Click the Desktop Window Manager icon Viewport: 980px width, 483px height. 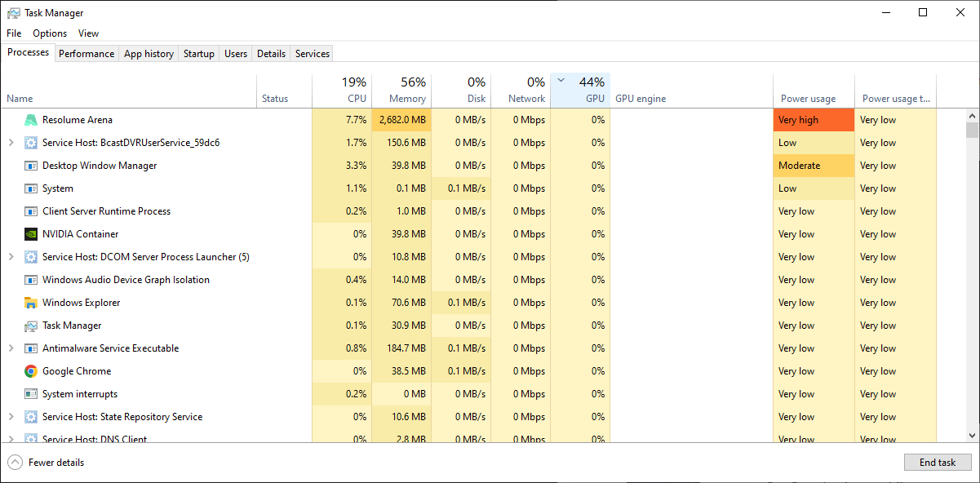click(x=31, y=166)
